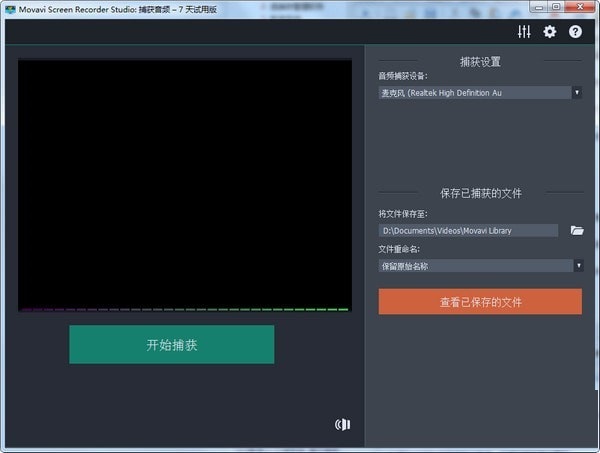600x453 pixels.
Task: Select the 麦克风 Realtek device combo box
Action: click(x=480, y=93)
